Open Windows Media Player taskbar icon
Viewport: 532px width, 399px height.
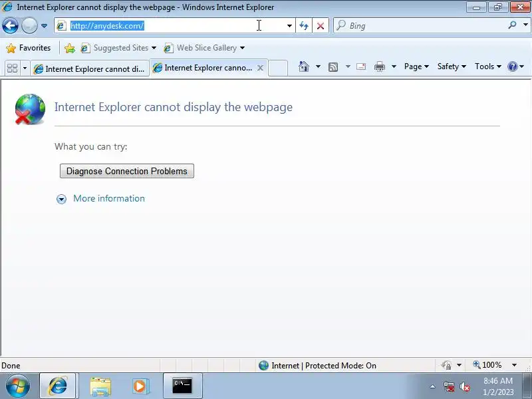[x=140, y=386]
